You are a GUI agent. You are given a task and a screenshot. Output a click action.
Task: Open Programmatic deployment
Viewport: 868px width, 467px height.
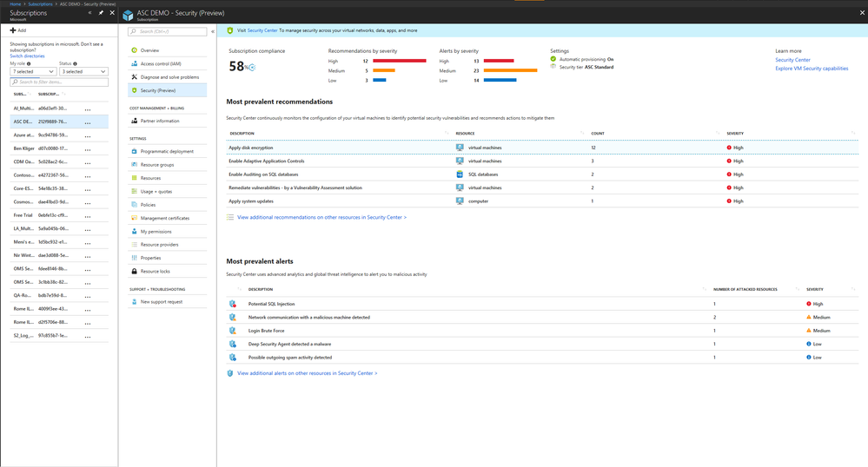point(167,151)
